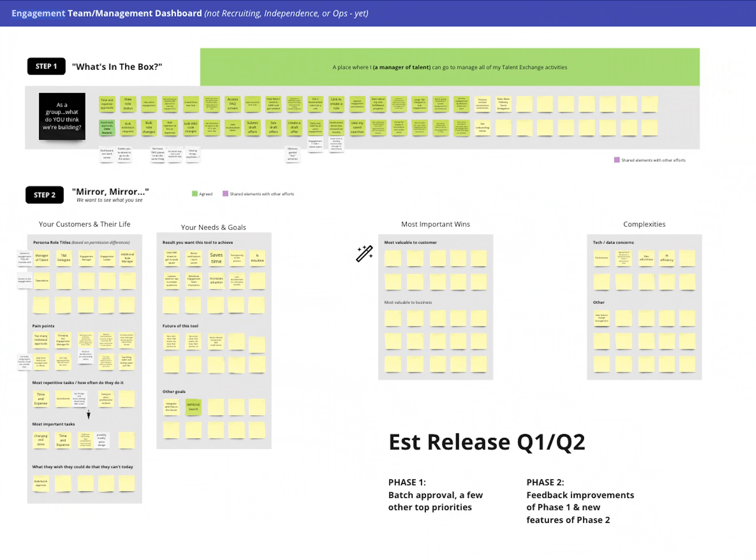Click the 'Engagement Team/Management Dashboard' title

click(106, 13)
